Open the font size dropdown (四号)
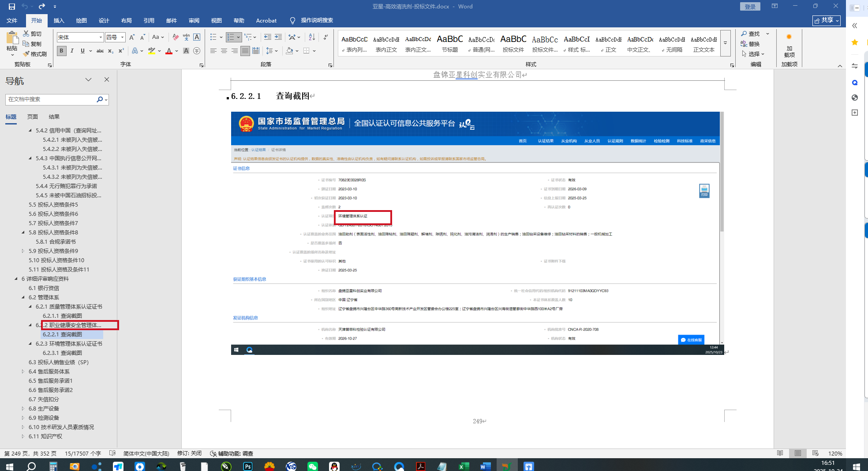The image size is (868, 471). click(x=123, y=38)
